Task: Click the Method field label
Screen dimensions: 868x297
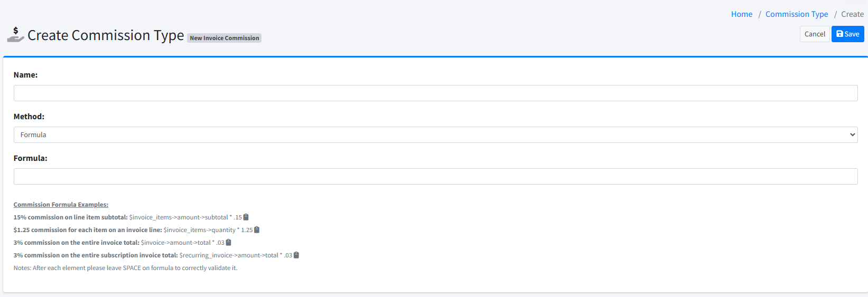Action: (29, 117)
